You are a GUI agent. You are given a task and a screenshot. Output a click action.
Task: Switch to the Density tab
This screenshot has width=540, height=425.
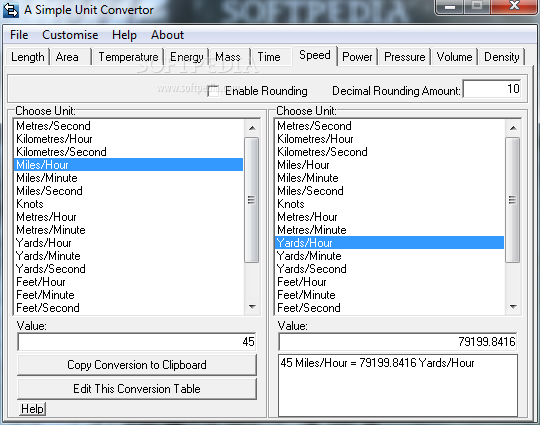[x=501, y=57]
